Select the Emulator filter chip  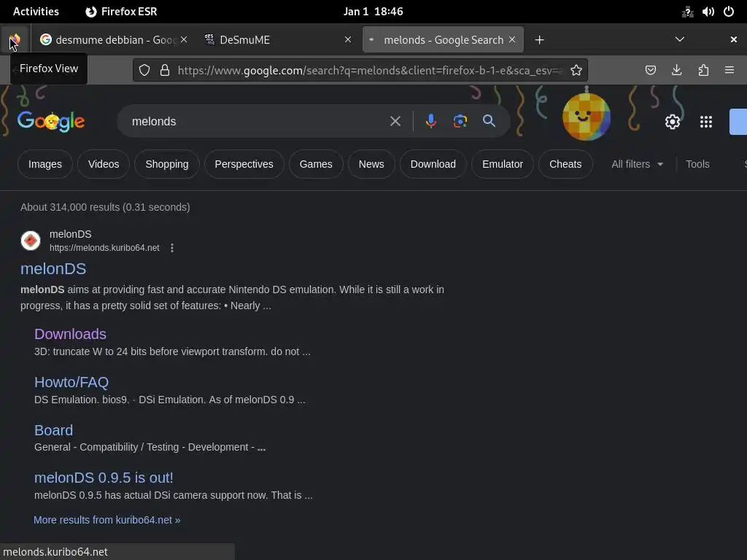(x=503, y=164)
